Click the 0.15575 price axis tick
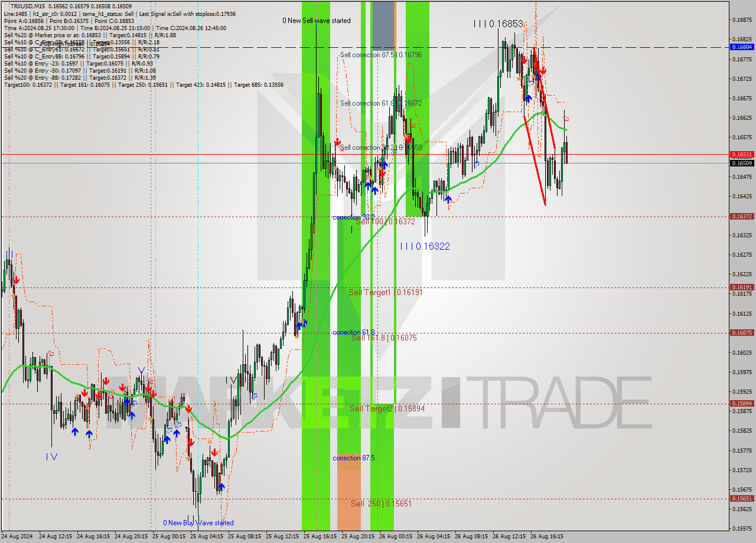This screenshot has height=543, width=756. (742, 529)
